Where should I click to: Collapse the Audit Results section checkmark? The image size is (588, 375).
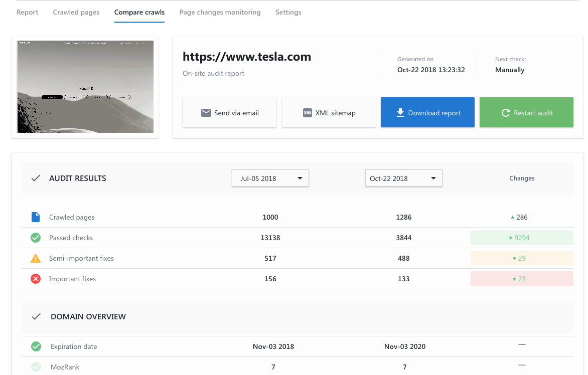pyautogui.click(x=36, y=178)
